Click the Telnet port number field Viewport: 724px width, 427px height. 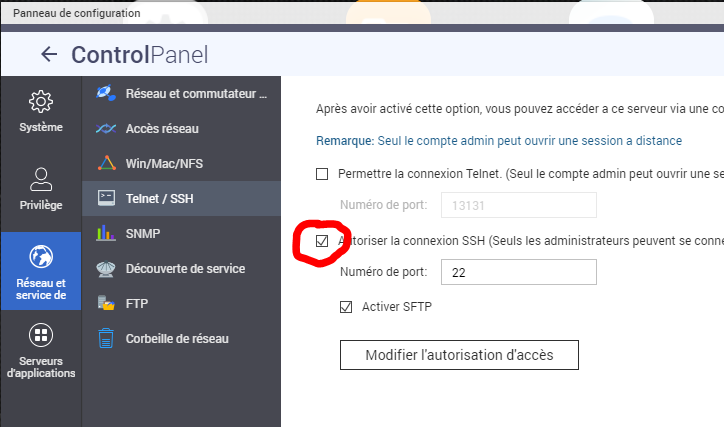click(x=518, y=205)
